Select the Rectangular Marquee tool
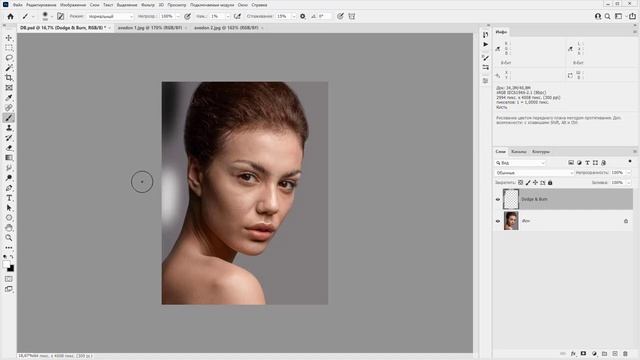The width and height of the screenshot is (640, 360). pyautogui.click(x=9, y=48)
